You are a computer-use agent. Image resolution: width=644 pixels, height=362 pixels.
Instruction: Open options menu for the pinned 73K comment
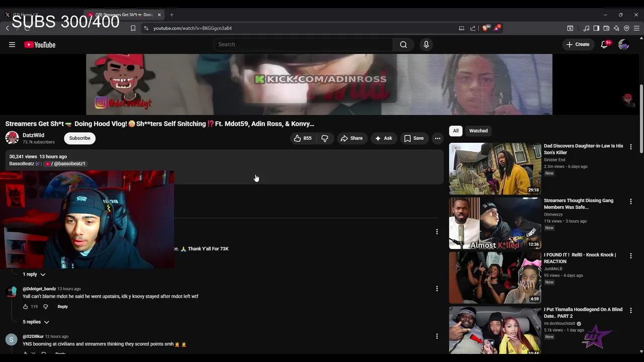click(x=437, y=232)
